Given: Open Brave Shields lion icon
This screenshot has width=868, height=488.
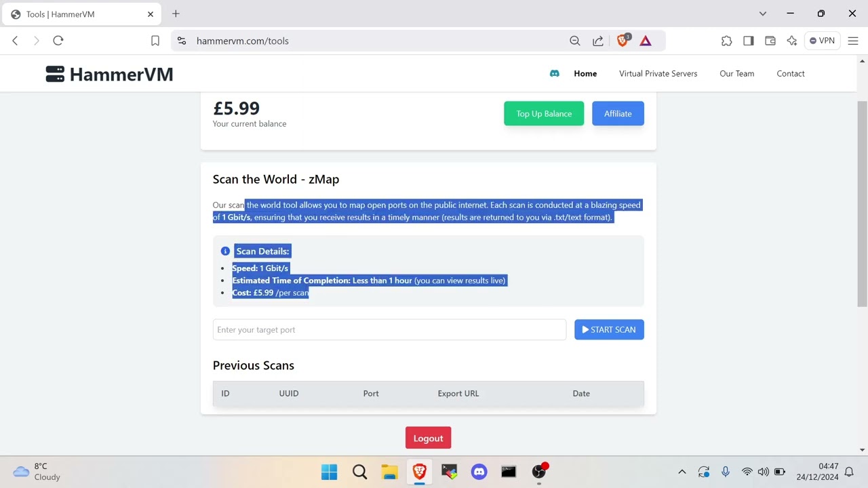Looking at the screenshot, I should 623,41.
